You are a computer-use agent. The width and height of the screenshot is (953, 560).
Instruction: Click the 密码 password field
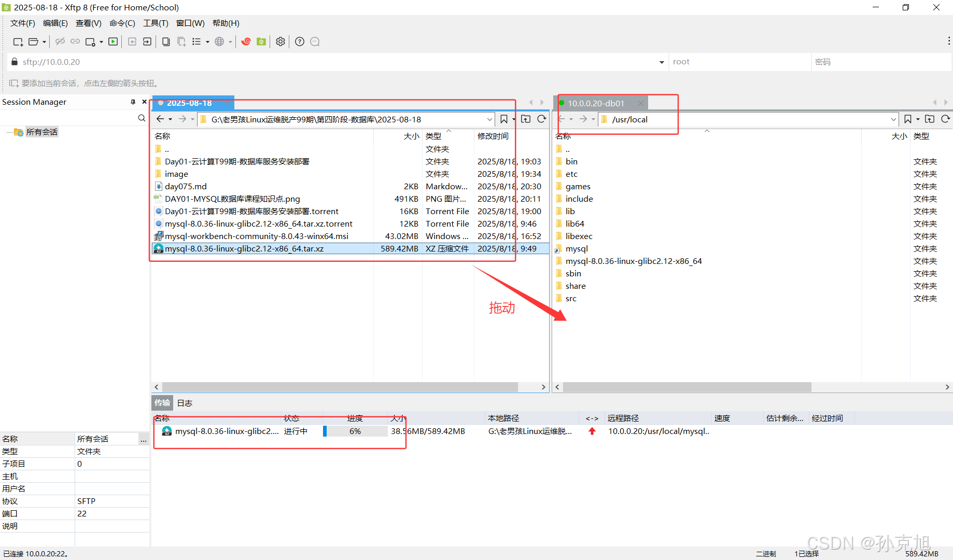pyautogui.click(x=881, y=62)
